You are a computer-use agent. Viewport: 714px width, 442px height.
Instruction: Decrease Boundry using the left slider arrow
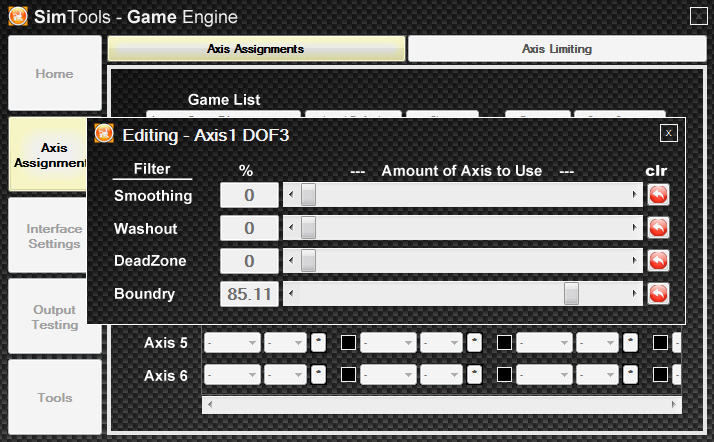(x=291, y=294)
